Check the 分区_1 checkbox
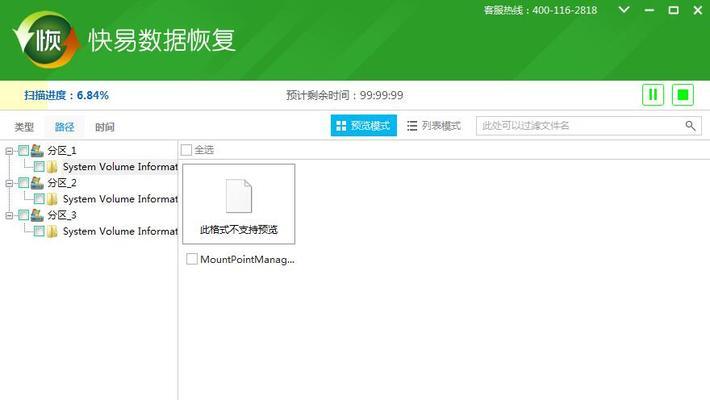This screenshot has height=400, width=710. tap(23, 151)
